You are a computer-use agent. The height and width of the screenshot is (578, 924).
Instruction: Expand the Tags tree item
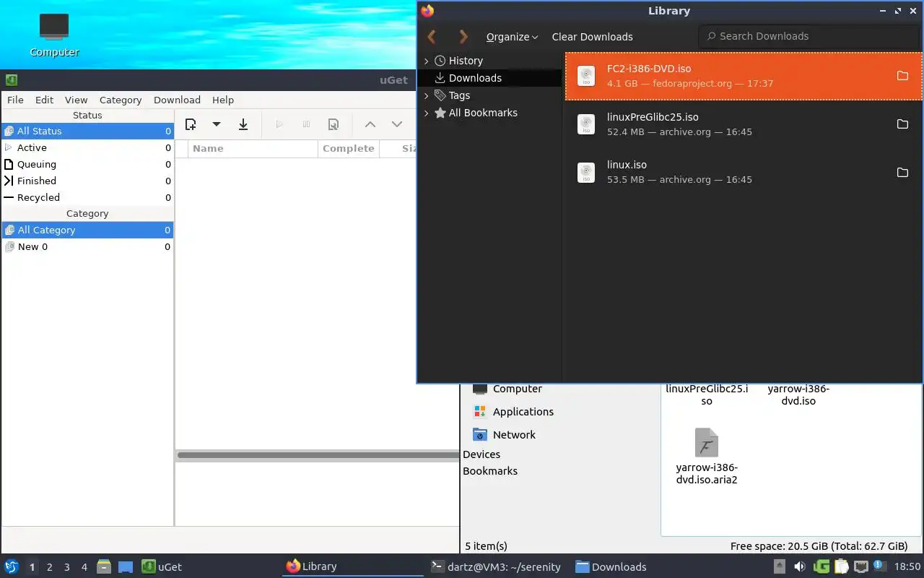click(426, 95)
